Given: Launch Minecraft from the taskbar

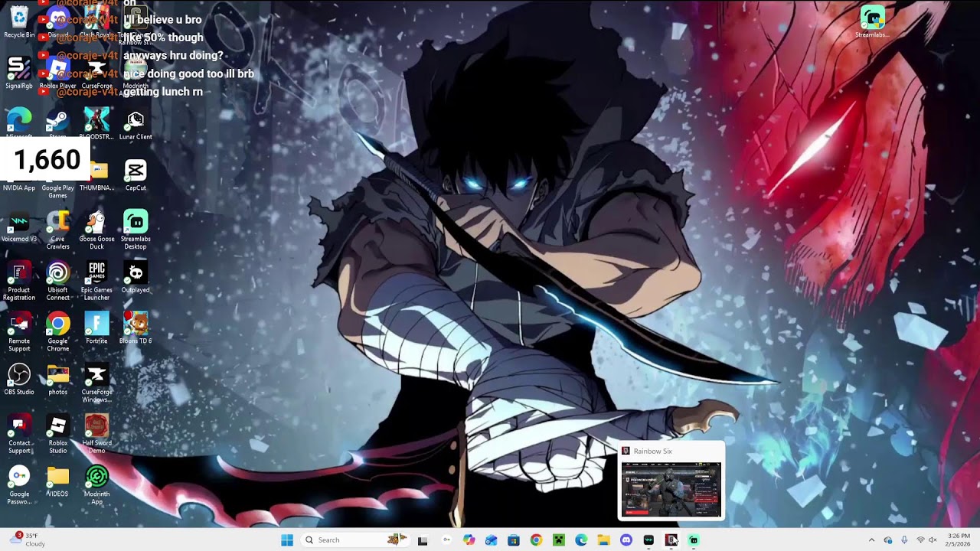Looking at the screenshot, I should click(559, 540).
